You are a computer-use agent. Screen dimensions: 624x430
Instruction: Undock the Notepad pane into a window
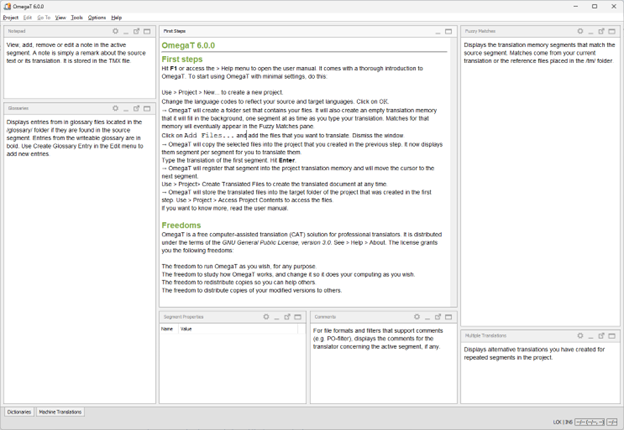click(x=136, y=31)
